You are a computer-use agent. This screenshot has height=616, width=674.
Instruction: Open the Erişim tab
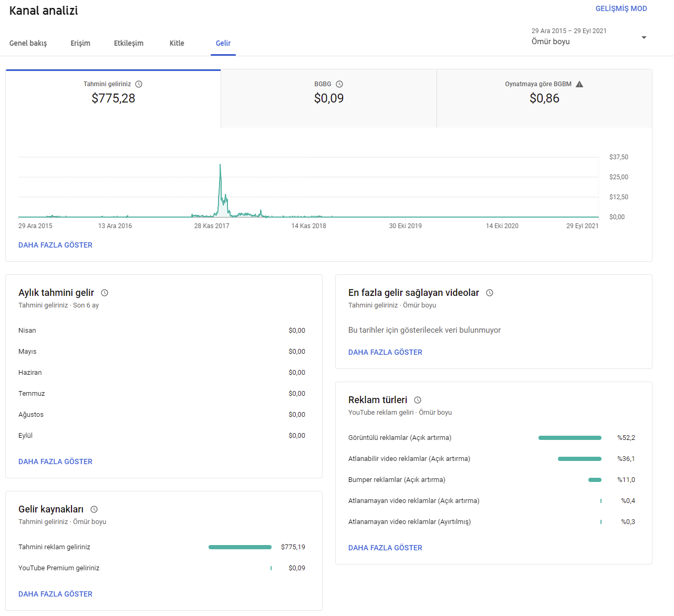click(80, 43)
